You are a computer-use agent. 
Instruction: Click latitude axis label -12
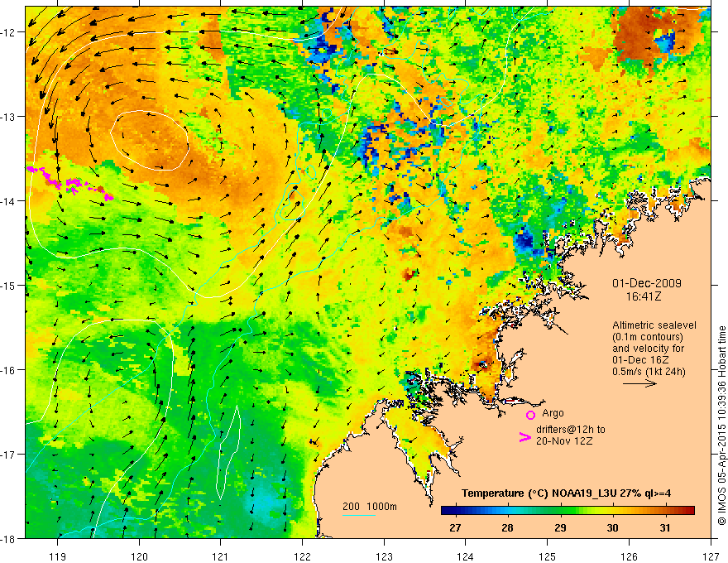9,32
